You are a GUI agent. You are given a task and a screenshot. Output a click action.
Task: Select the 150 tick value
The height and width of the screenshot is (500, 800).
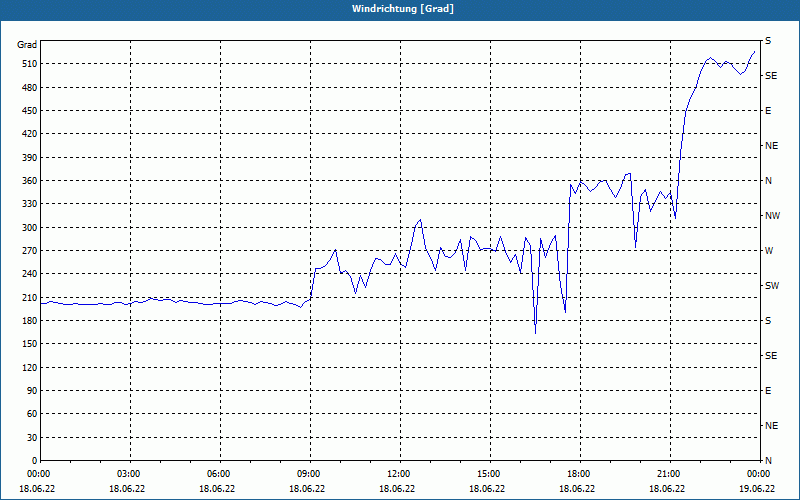click(x=29, y=344)
